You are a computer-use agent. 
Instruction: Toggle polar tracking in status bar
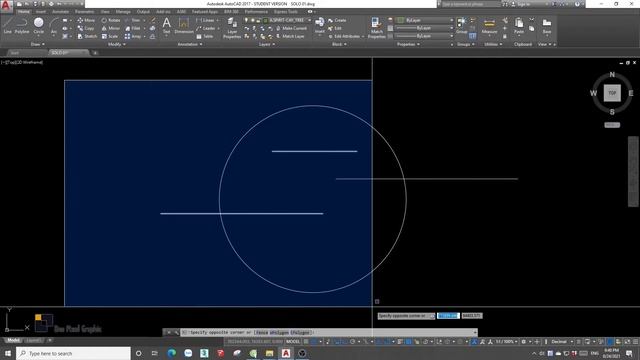click(x=352, y=342)
